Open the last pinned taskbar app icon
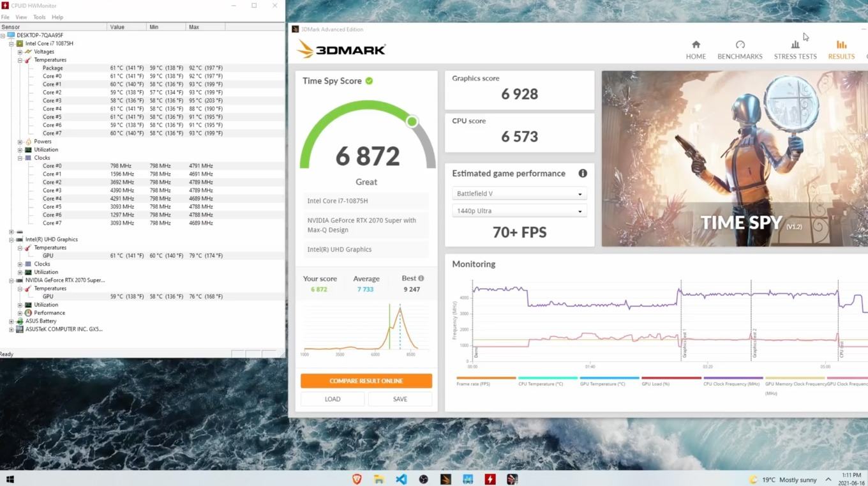The height and width of the screenshot is (486, 868). pyautogui.click(x=512, y=479)
